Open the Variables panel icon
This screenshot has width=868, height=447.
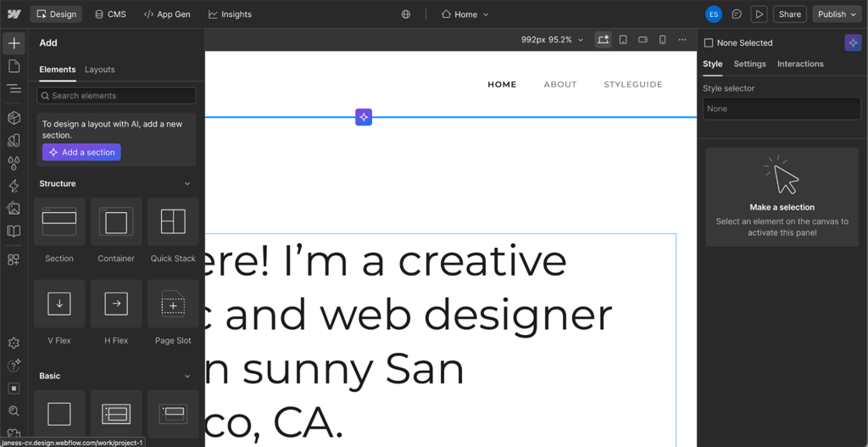[x=14, y=140]
